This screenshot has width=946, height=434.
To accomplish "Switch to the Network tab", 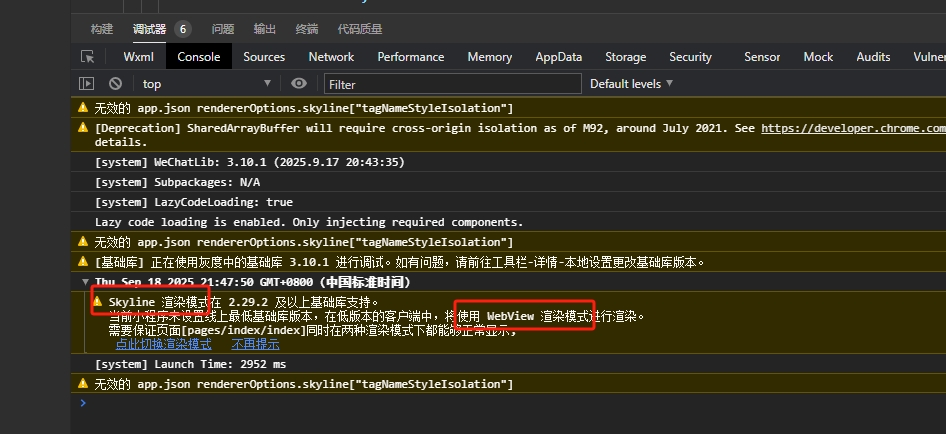I will [331, 57].
